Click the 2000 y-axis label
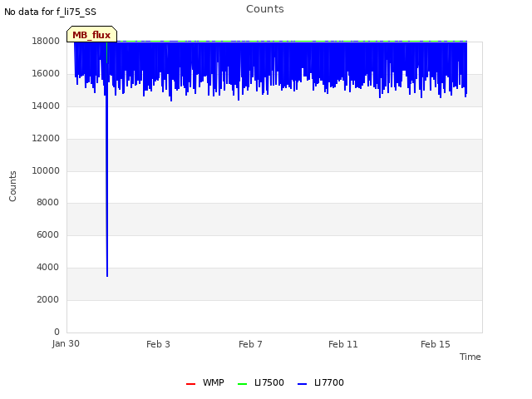The width and height of the screenshot is (532, 399). [x=48, y=299]
